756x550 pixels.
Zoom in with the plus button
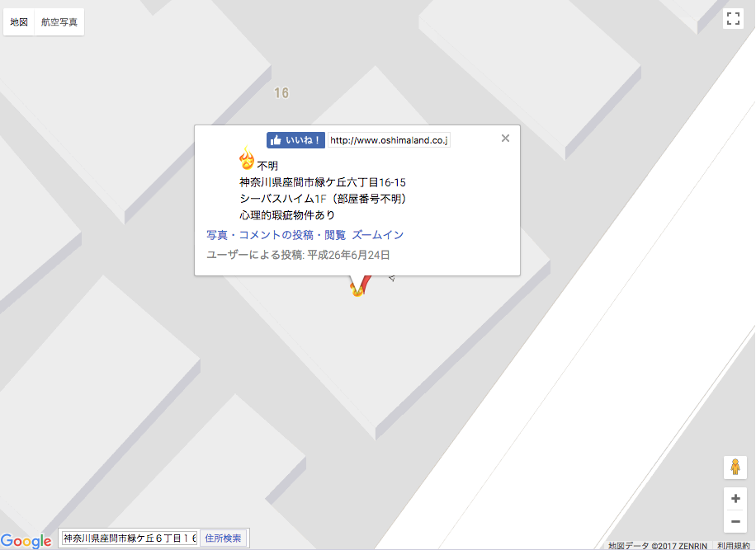click(x=735, y=499)
